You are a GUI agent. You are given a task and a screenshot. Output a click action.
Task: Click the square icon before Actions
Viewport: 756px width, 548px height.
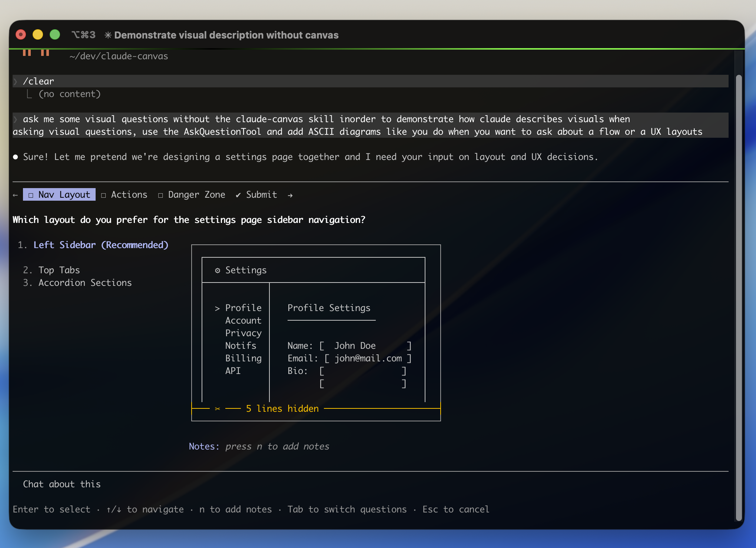click(104, 194)
